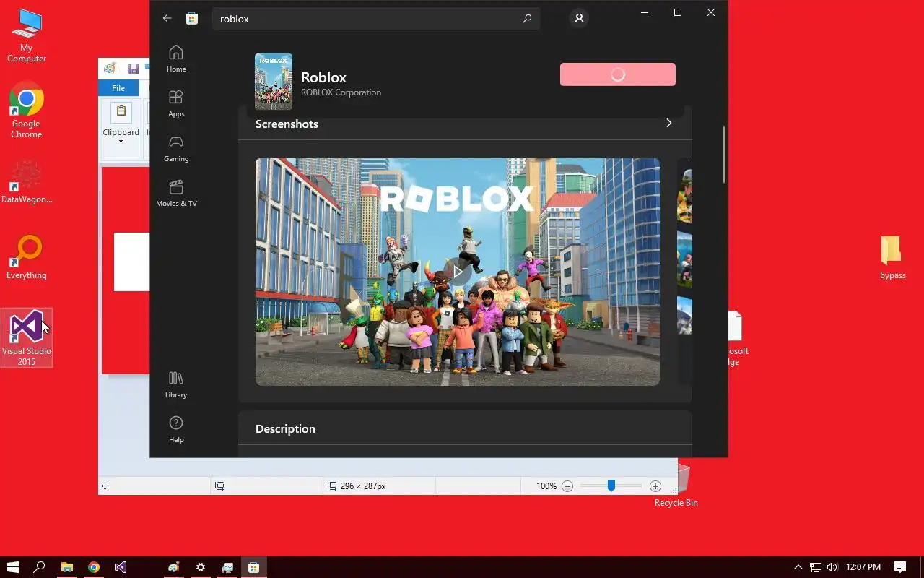Click the Roblox app icon thumbnail
Viewport: 924px width, 578px height.
click(x=274, y=82)
